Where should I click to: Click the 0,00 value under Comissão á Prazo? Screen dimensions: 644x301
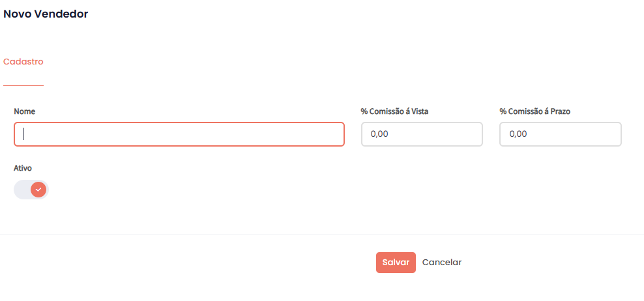click(x=518, y=134)
